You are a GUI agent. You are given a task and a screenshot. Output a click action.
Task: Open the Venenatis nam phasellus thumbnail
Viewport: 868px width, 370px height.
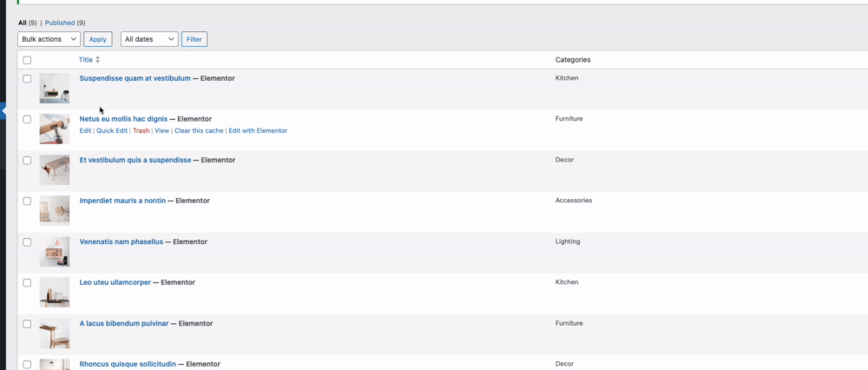pos(54,252)
